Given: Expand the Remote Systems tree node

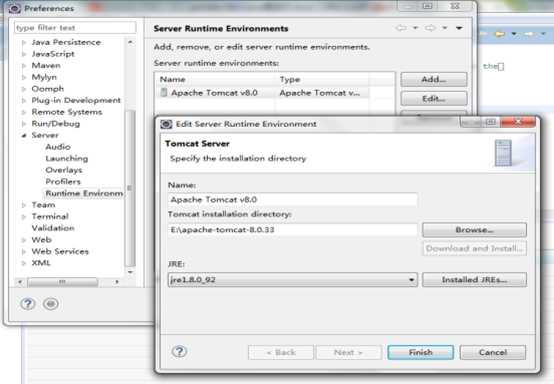Looking at the screenshot, I should 24,112.
